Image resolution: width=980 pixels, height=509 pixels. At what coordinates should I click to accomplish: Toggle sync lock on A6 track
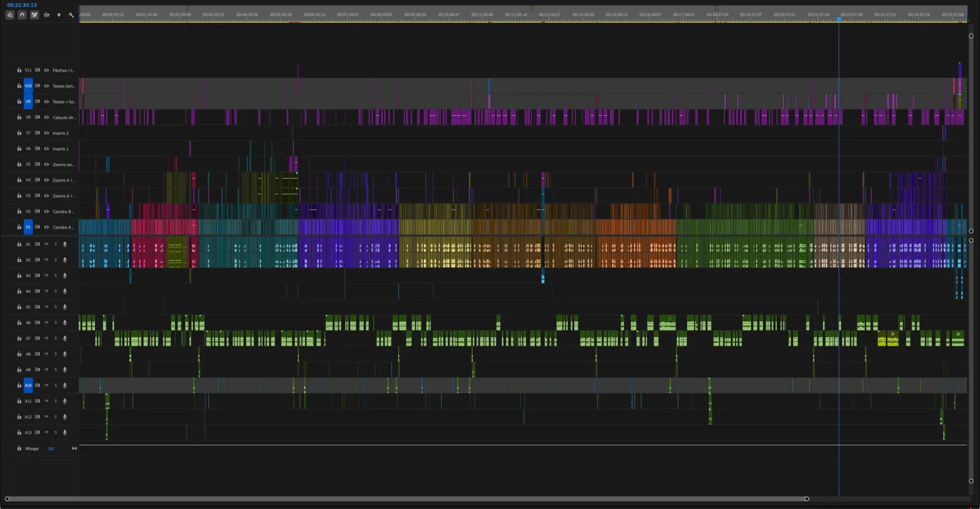click(x=37, y=323)
